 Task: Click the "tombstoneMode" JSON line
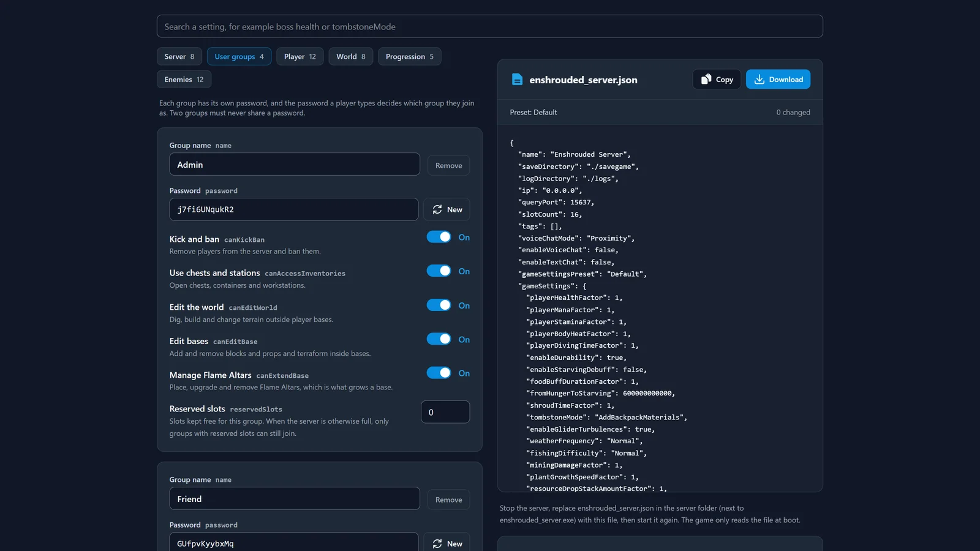[x=606, y=417]
